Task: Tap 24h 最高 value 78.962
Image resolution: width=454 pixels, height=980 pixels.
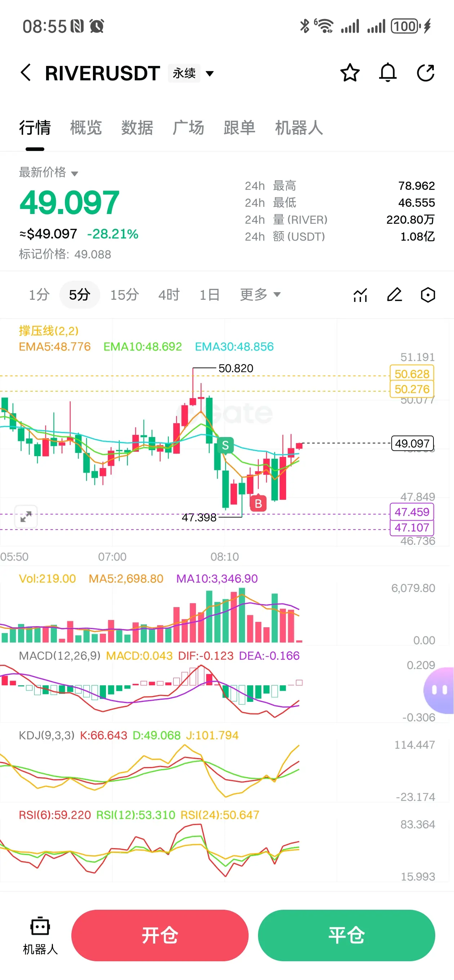Action: click(x=416, y=186)
